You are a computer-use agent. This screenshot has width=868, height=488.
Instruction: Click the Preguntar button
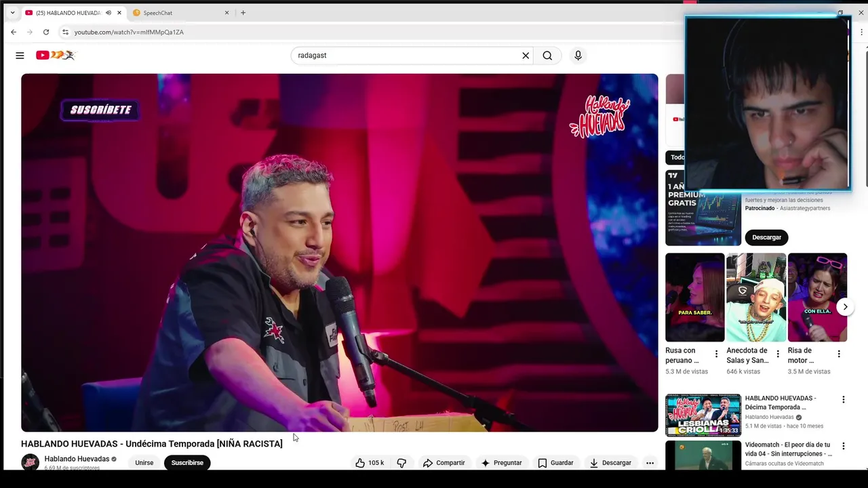pos(501,463)
